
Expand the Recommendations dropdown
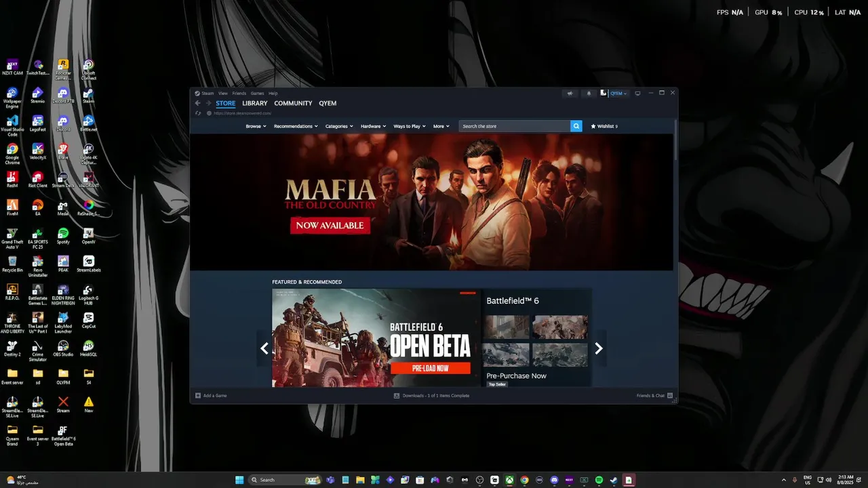(296, 126)
